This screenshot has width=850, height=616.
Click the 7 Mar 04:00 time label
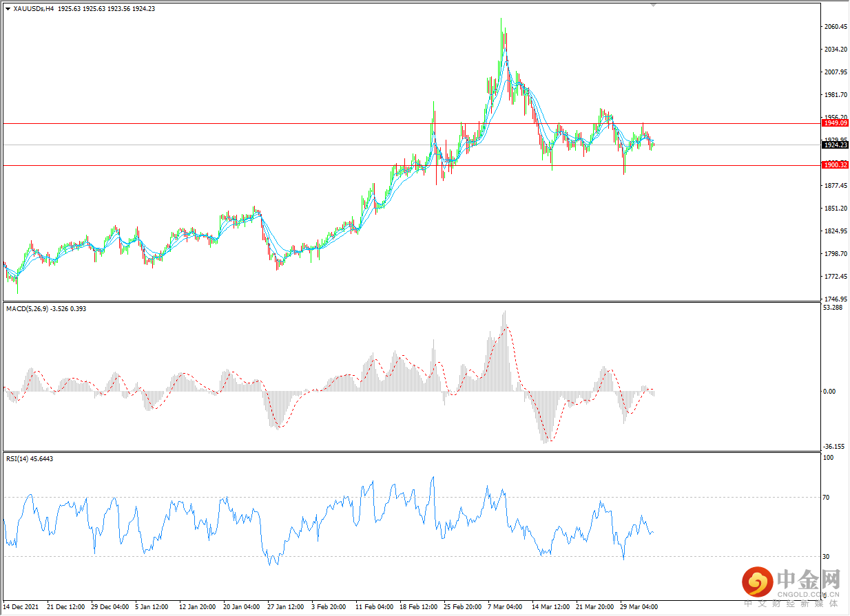click(505, 607)
